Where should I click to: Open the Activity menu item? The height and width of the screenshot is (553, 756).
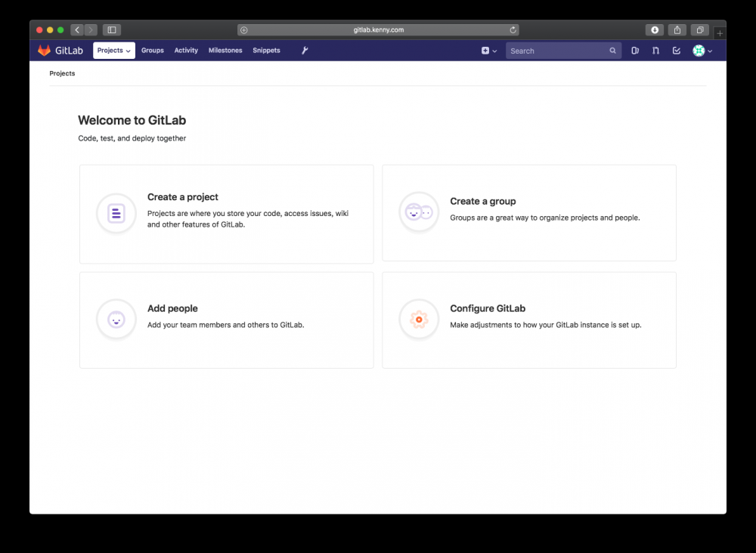pos(186,51)
